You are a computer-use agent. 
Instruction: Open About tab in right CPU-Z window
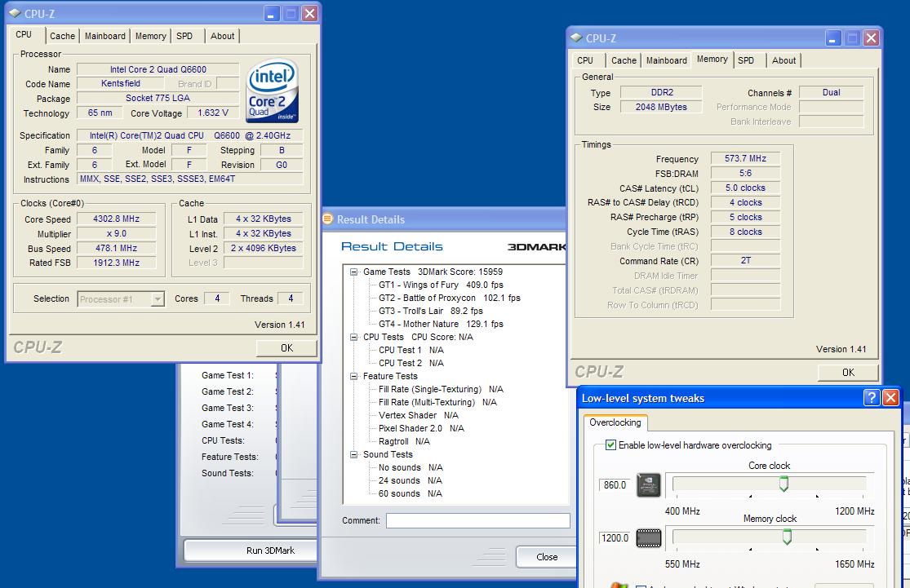[x=784, y=60]
